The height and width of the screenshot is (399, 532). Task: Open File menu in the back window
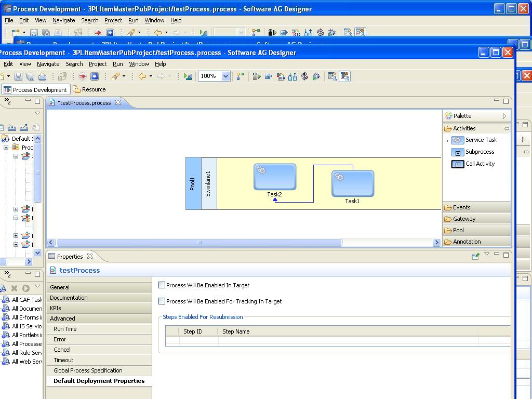pyautogui.click(x=9, y=20)
